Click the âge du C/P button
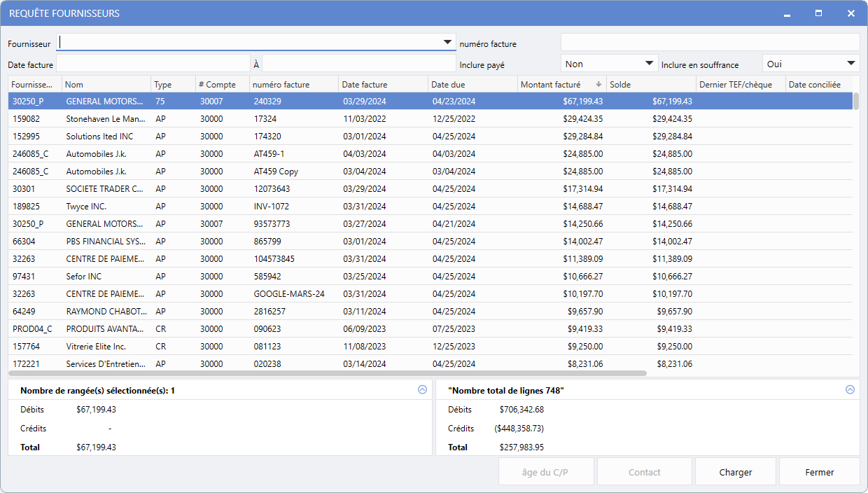 (x=545, y=472)
